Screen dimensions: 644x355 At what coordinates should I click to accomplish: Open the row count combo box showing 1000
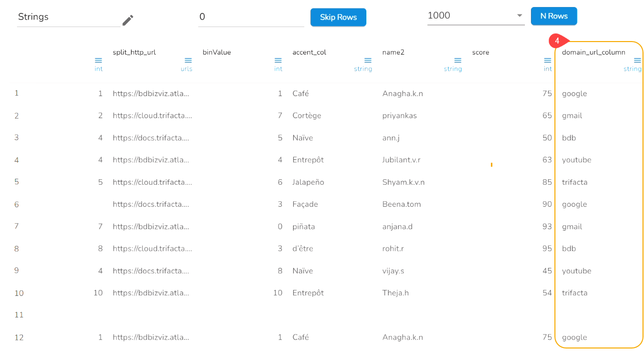(x=470, y=16)
